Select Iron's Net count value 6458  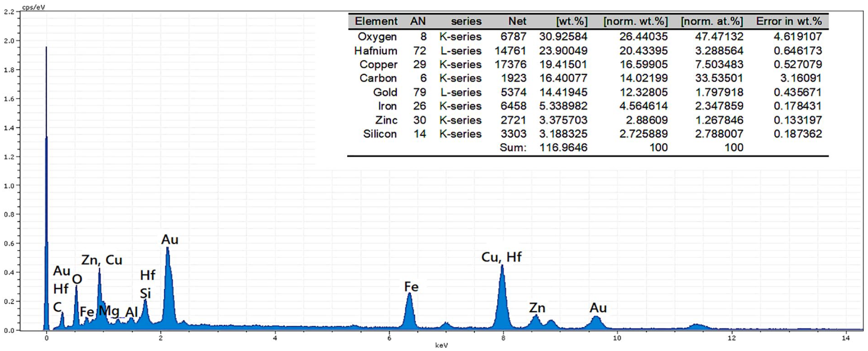pyautogui.click(x=513, y=106)
